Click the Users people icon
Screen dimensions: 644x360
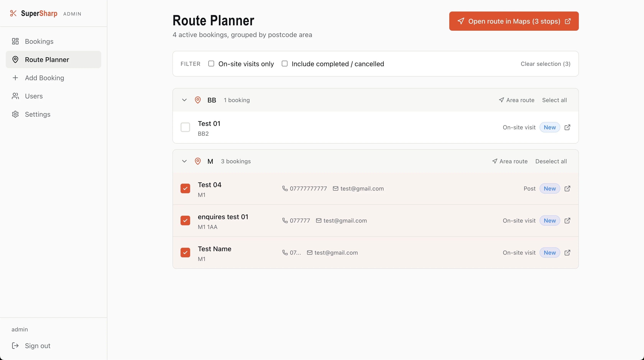click(x=15, y=96)
